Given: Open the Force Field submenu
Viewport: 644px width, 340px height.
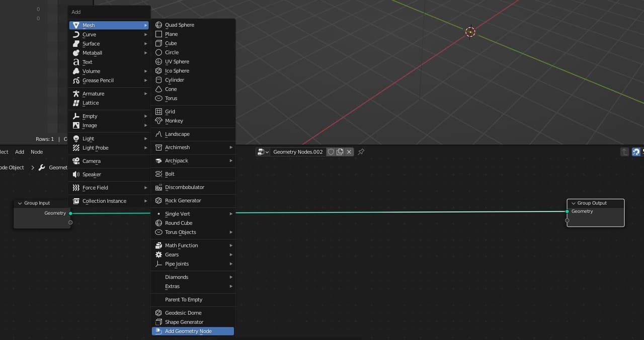Looking at the screenshot, I should click(109, 188).
